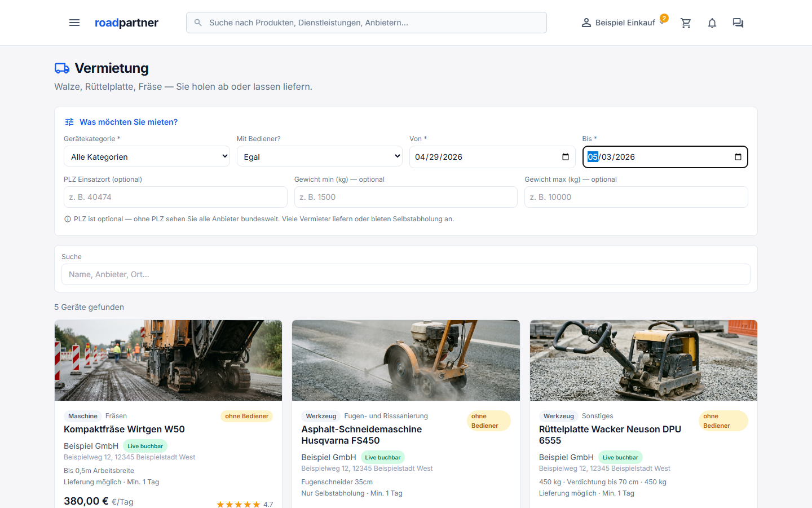The width and height of the screenshot is (812, 508).
Task: Click the search magnifier icon in header
Action: 198,23
